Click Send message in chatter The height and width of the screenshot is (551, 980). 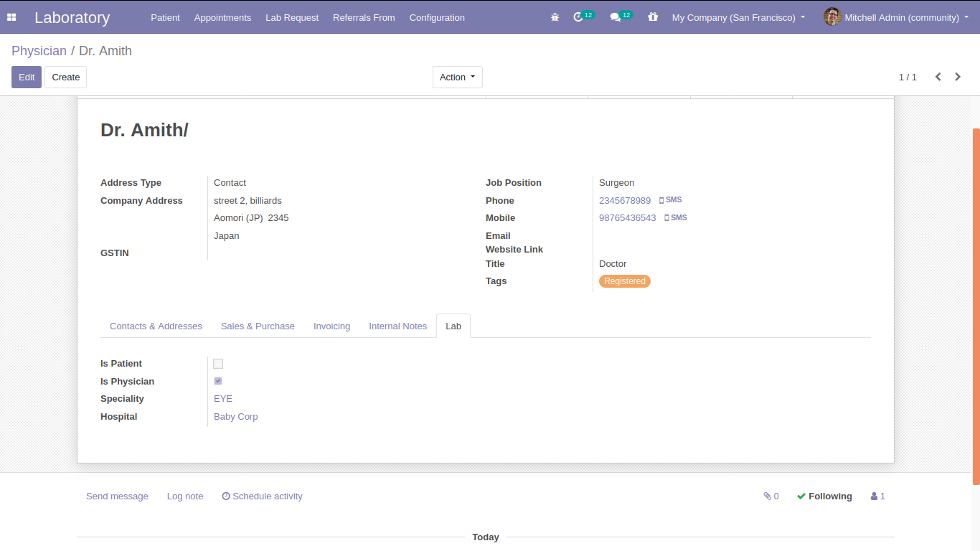point(117,496)
